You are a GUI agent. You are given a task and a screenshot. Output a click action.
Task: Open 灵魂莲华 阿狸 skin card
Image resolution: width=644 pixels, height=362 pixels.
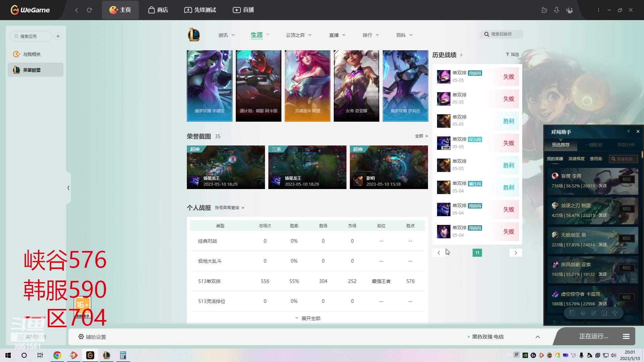(x=308, y=86)
